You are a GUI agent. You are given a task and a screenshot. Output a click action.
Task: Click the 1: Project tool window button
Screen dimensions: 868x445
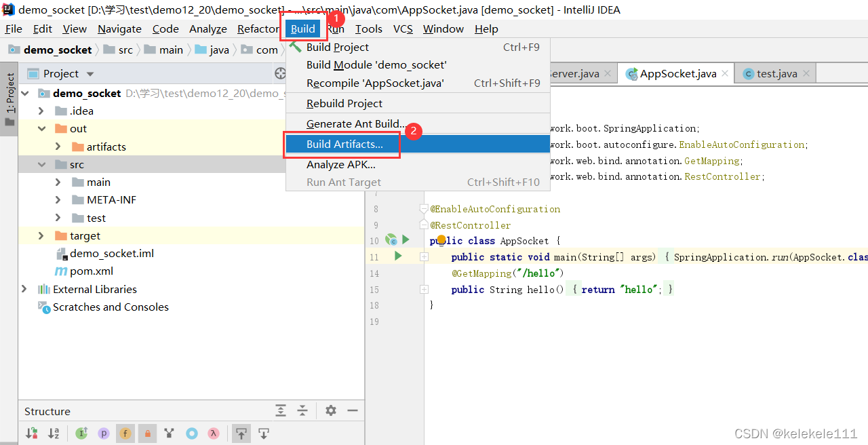pyautogui.click(x=9, y=99)
